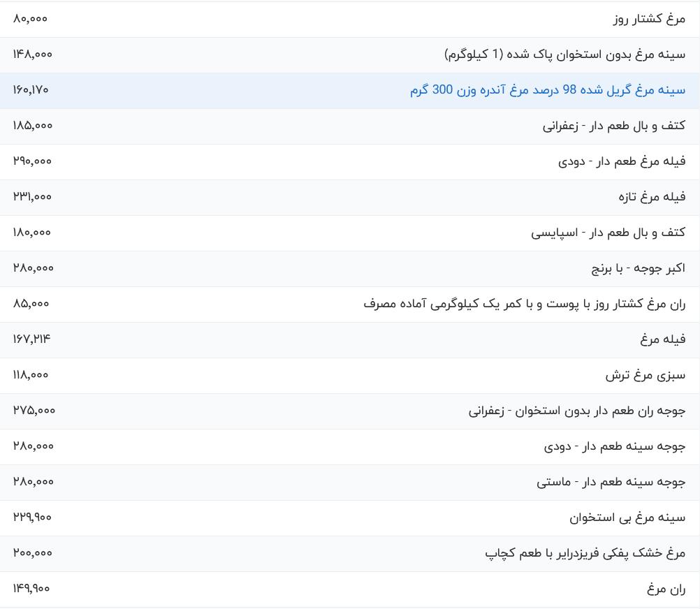Open ران مرغ کشتار روز با پوست link
Image resolution: width=700 pixels, height=609 pixels.
click(x=525, y=304)
